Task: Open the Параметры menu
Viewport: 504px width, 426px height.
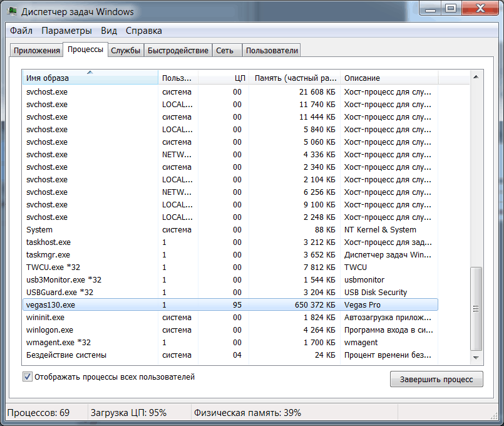Action: click(66, 31)
